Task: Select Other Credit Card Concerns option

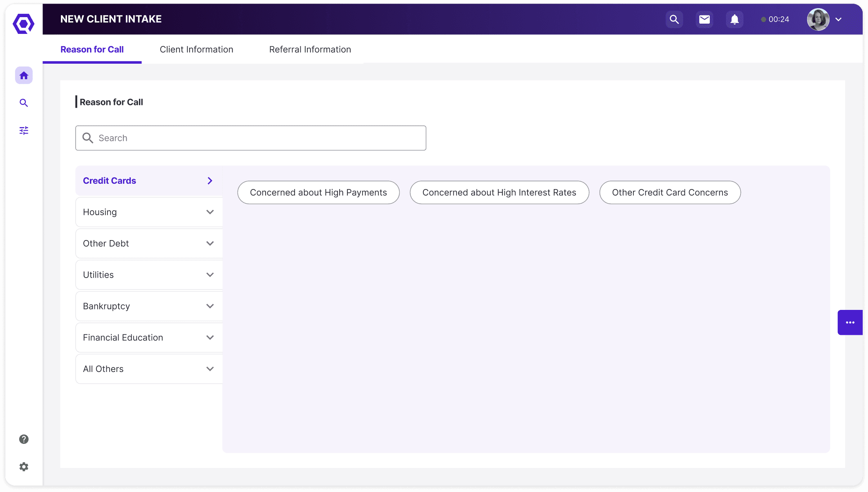Action: pyautogui.click(x=670, y=192)
